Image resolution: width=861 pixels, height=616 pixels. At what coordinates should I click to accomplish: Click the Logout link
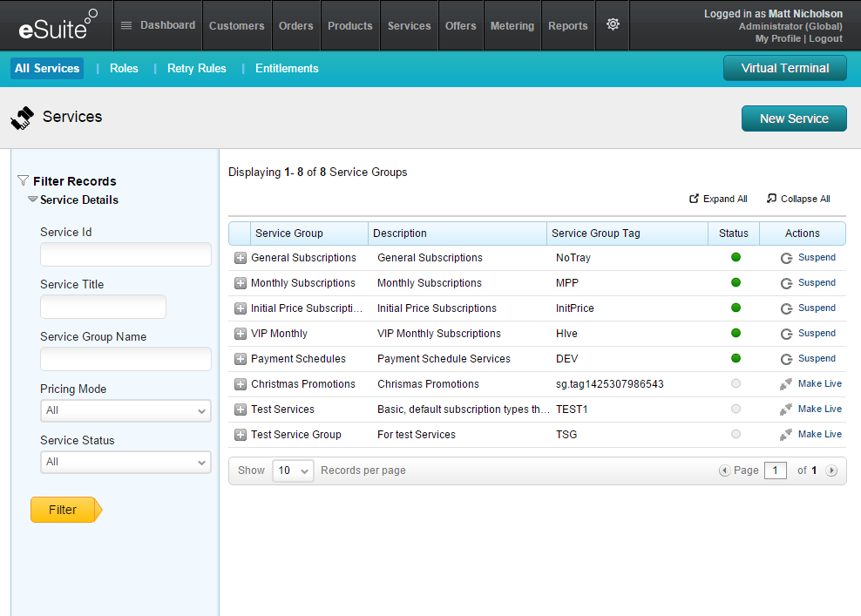825,38
